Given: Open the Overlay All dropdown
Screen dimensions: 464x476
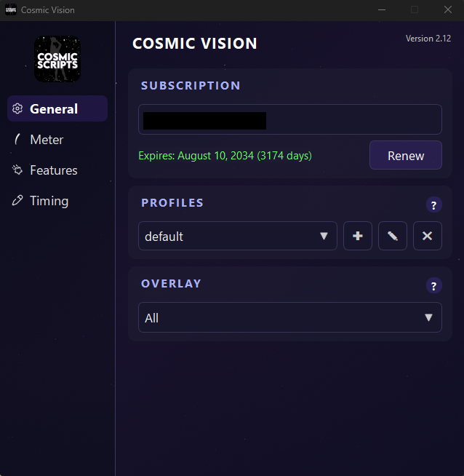Looking at the screenshot, I should [289, 317].
